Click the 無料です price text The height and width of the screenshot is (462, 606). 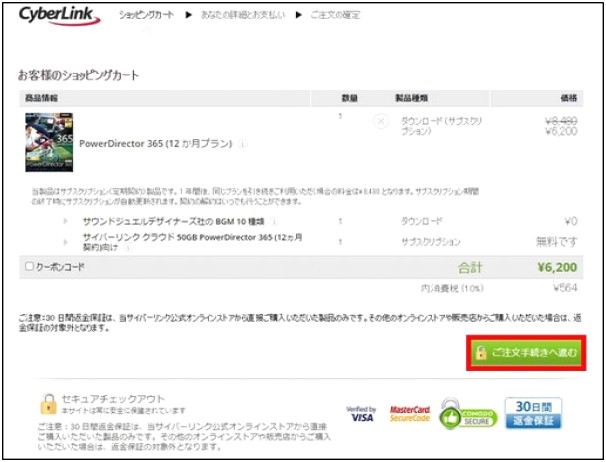[x=557, y=242]
